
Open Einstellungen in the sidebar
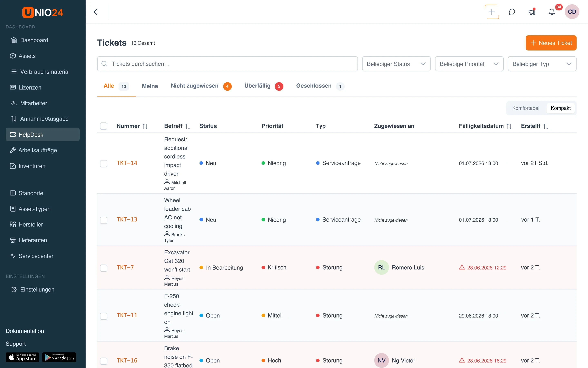click(42, 289)
